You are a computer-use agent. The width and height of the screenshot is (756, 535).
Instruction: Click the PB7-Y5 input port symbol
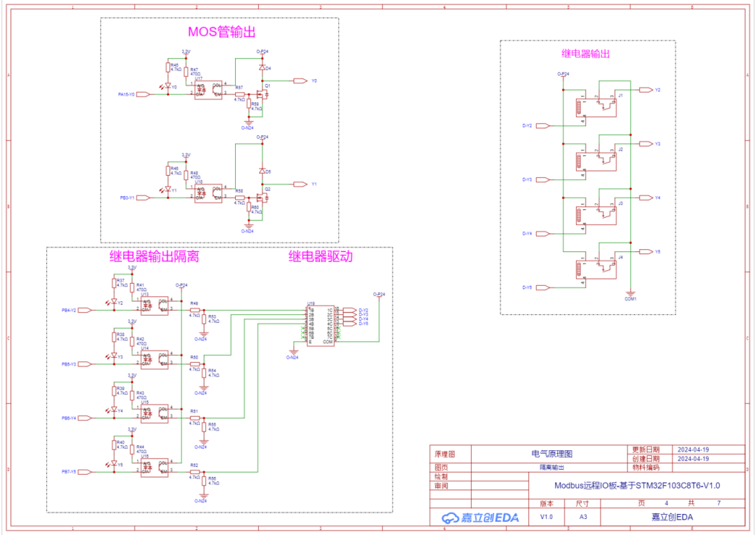coord(85,472)
